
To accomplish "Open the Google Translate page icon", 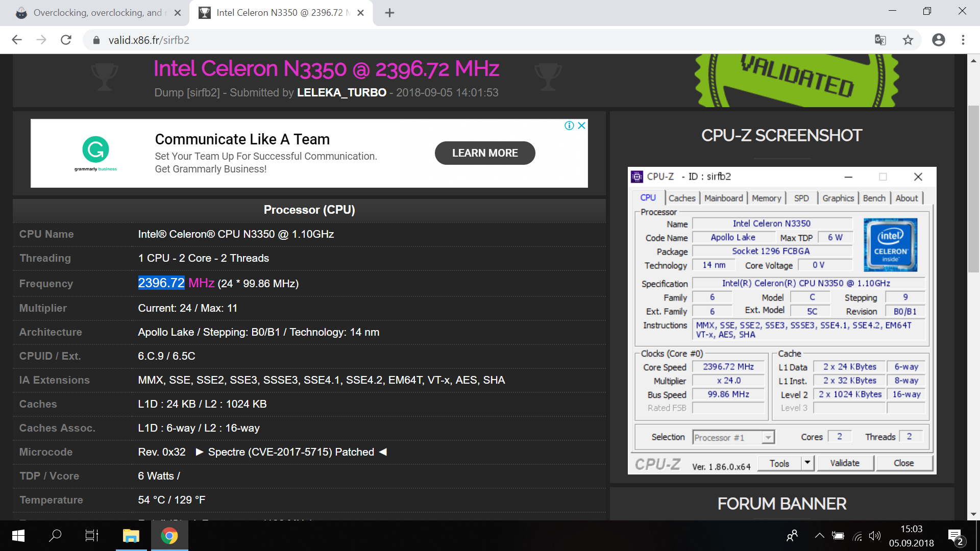I will 880,40.
